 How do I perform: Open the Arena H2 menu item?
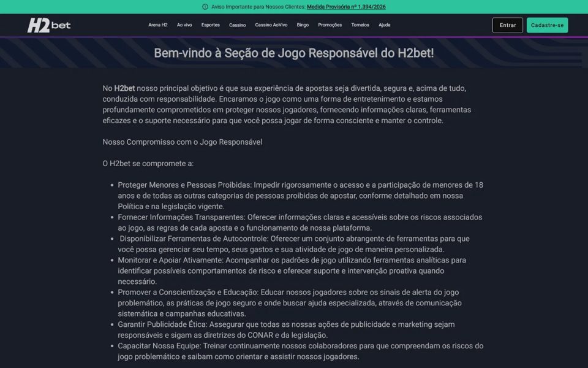(x=158, y=25)
